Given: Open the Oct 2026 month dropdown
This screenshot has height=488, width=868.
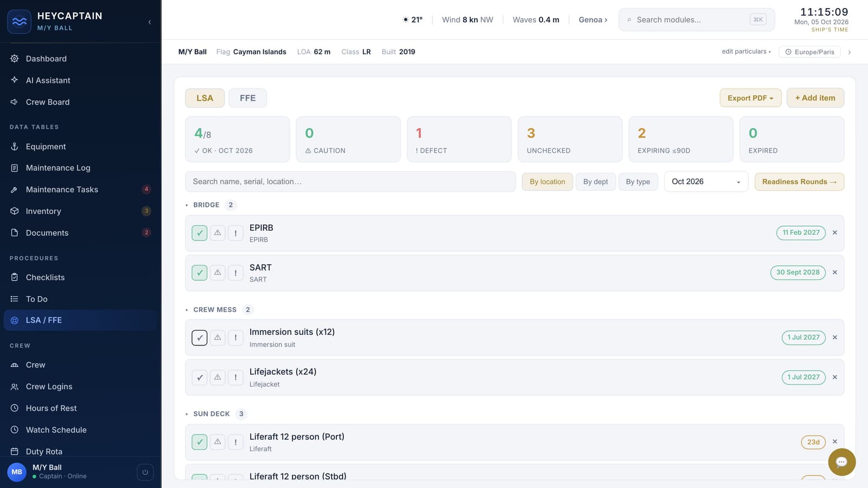Looking at the screenshot, I should (706, 182).
